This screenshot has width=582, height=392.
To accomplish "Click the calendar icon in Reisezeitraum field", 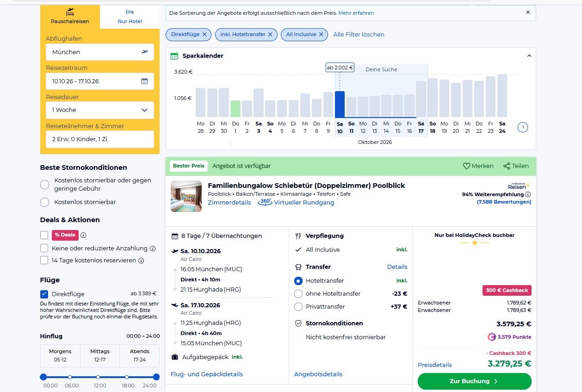I will pyautogui.click(x=144, y=81).
